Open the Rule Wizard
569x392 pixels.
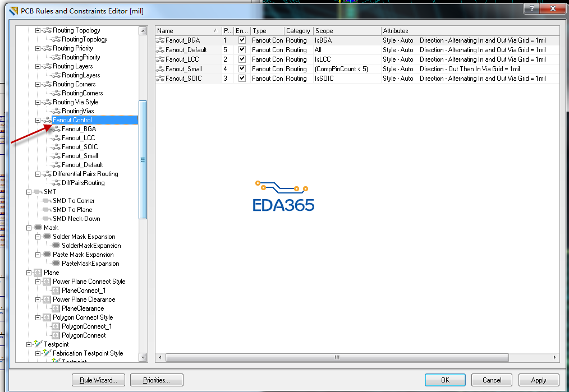pos(98,380)
